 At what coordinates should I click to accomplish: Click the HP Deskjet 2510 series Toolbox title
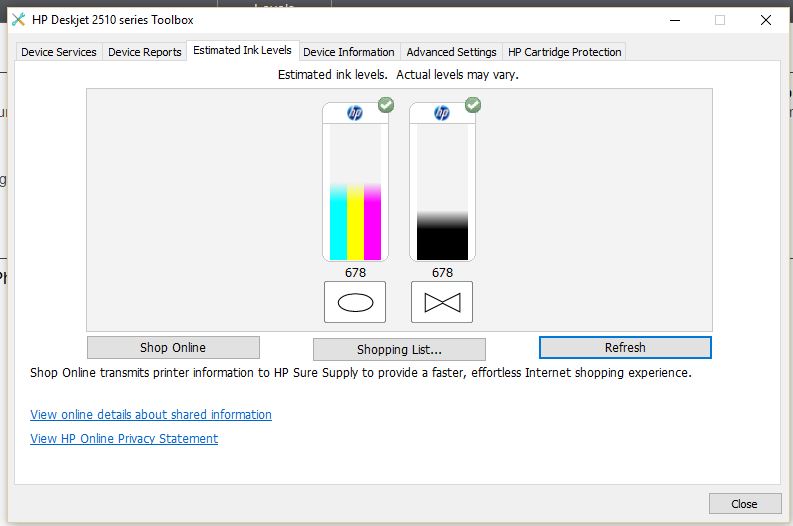coord(112,20)
